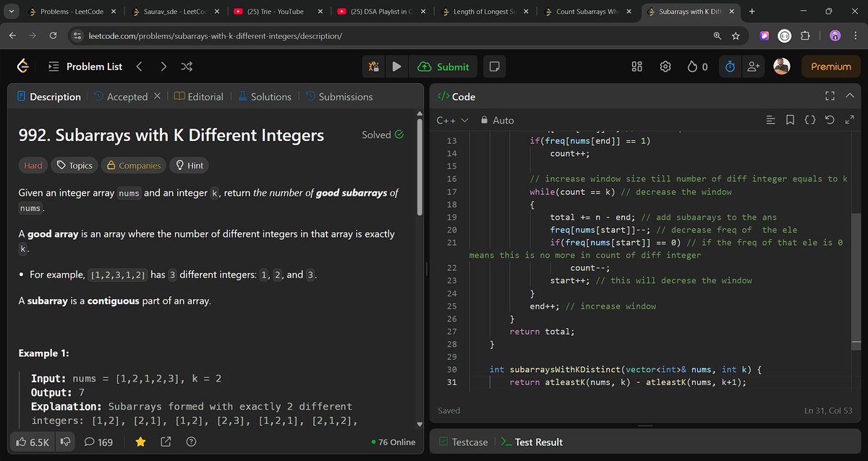Screen dimensions: 868x461
Task: Open the Problem List panel
Action: coord(85,66)
